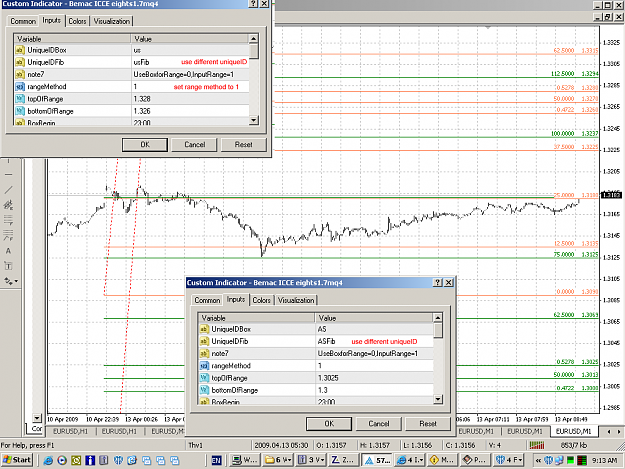Select the text tool marked A
The width and height of the screenshot is (625, 469).
click(x=8, y=251)
